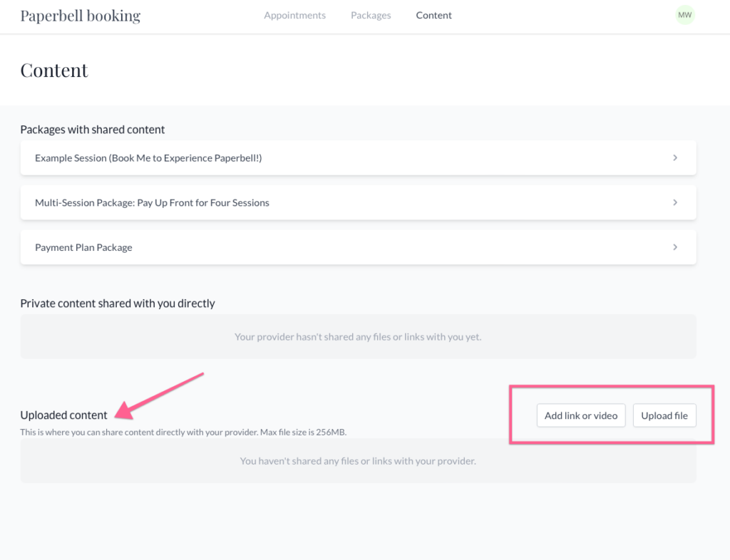Open the Multi-Session Package row
Image resolution: width=730 pixels, height=560 pixels.
[x=358, y=203]
